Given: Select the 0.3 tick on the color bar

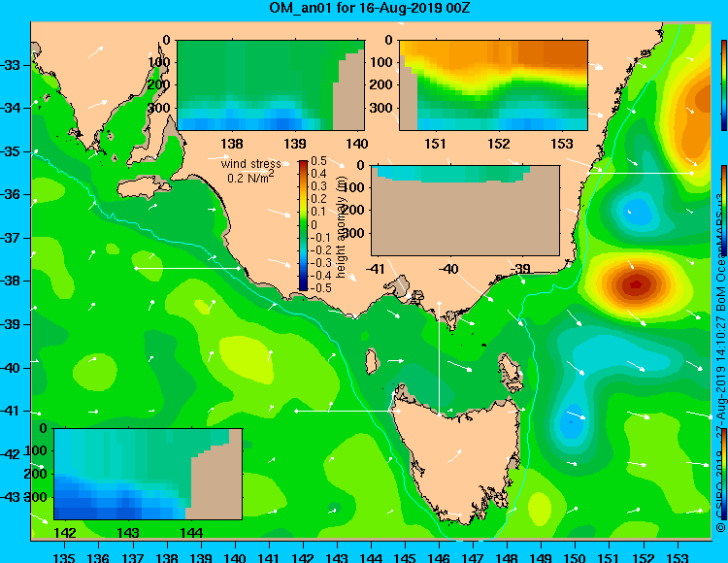Looking at the screenshot, I should tap(318, 186).
